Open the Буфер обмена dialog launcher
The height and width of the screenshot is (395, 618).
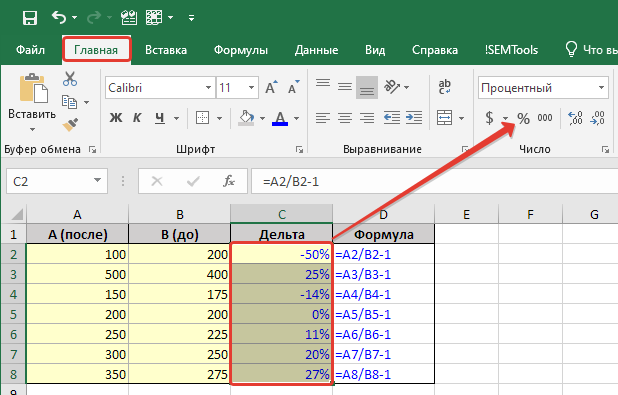[93, 149]
